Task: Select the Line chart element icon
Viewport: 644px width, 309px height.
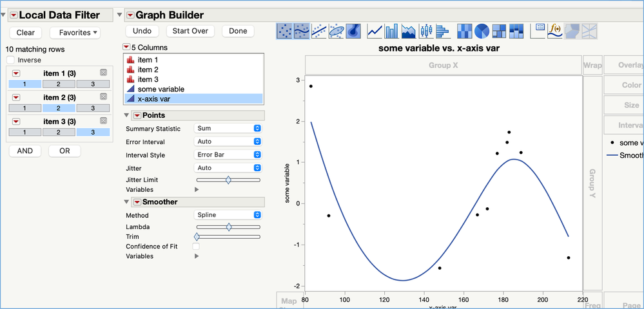Action: coord(374,31)
